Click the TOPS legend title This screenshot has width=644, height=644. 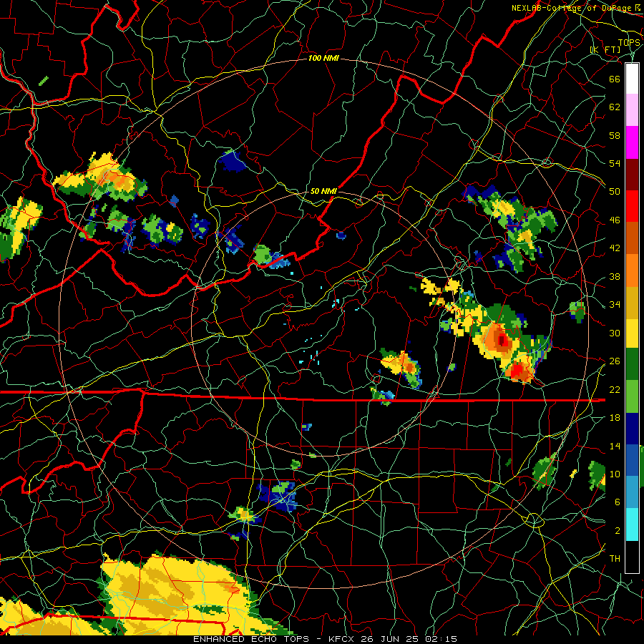(x=629, y=43)
